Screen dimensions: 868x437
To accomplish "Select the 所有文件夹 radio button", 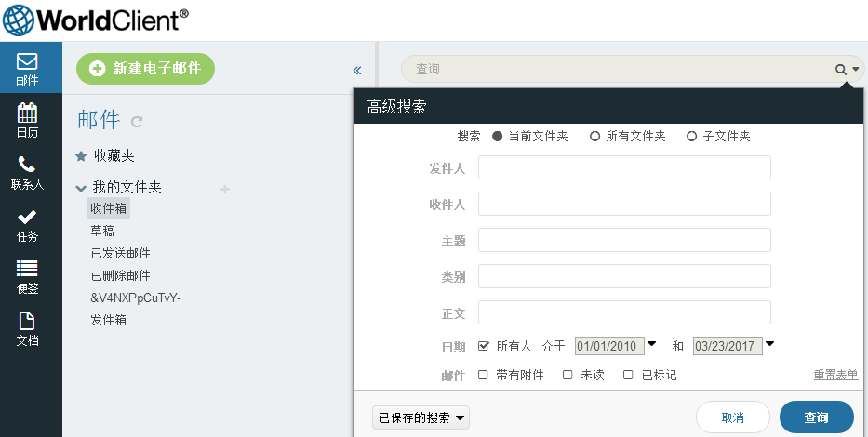I will click(x=594, y=136).
